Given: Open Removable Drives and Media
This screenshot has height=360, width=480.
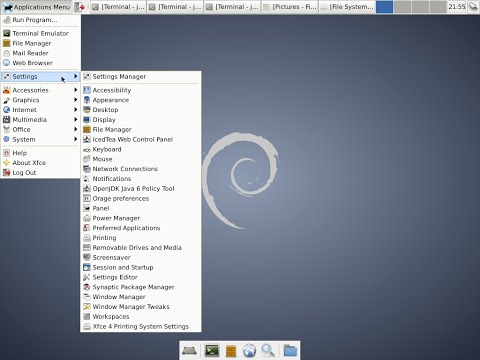Looking at the screenshot, I should click(x=141, y=248).
